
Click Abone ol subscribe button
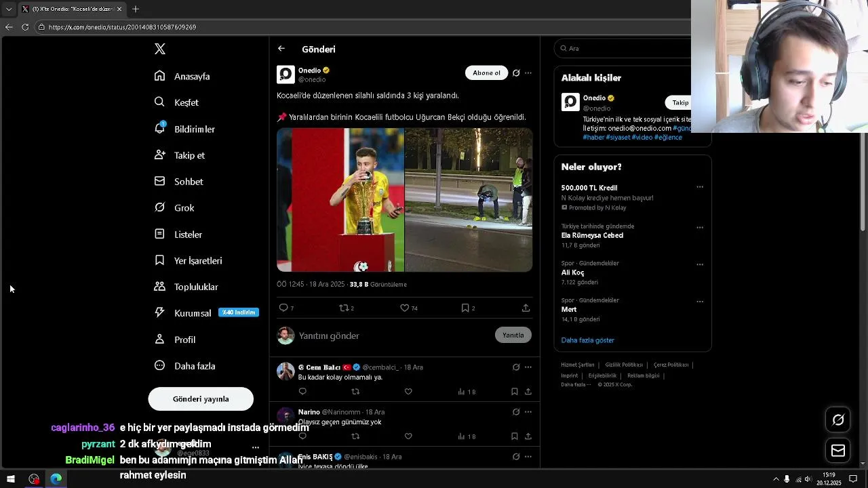(x=486, y=73)
